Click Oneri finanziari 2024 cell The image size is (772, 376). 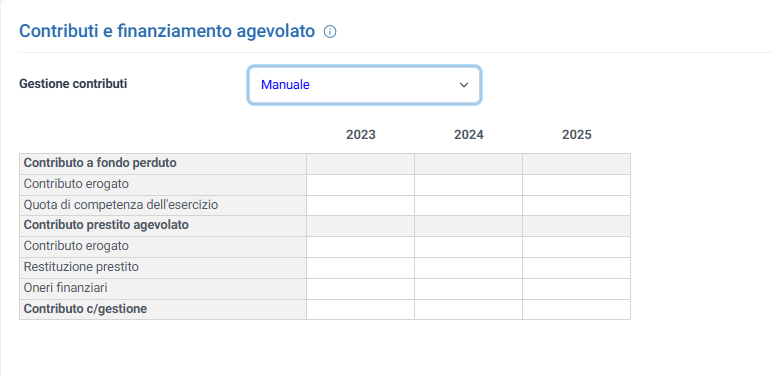(x=468, y=289)
